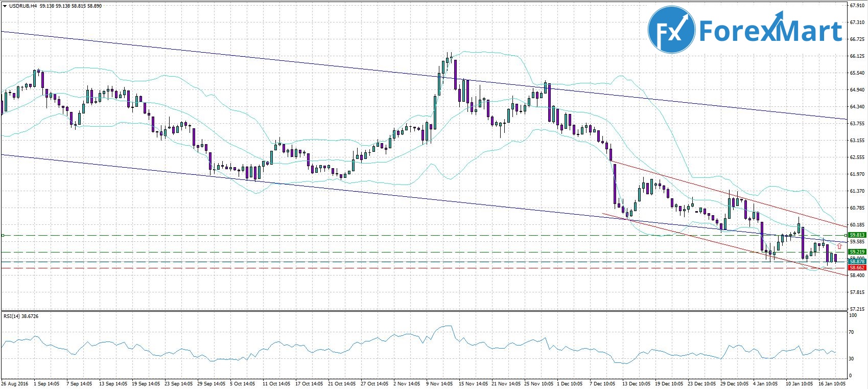Click the chart title dropdown triangle
The width and height of the screenshot is (868, 389).
pyautogui.click(x=5, y=6)
